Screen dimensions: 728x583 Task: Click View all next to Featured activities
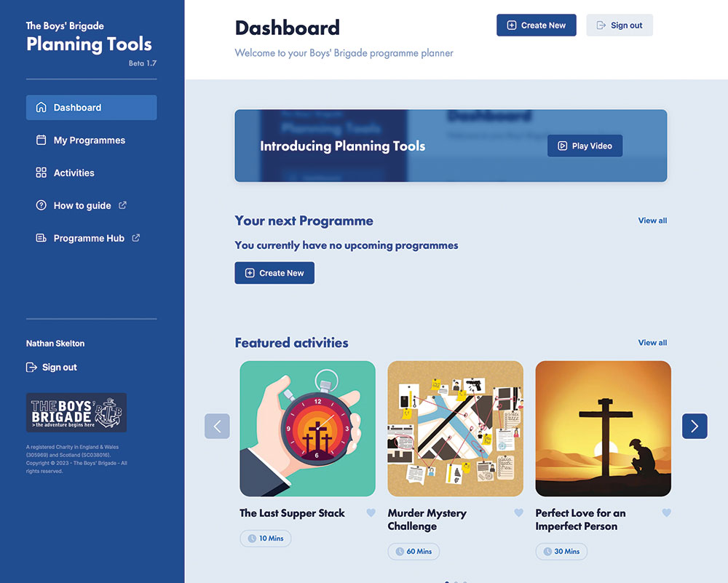pos(652,343)
